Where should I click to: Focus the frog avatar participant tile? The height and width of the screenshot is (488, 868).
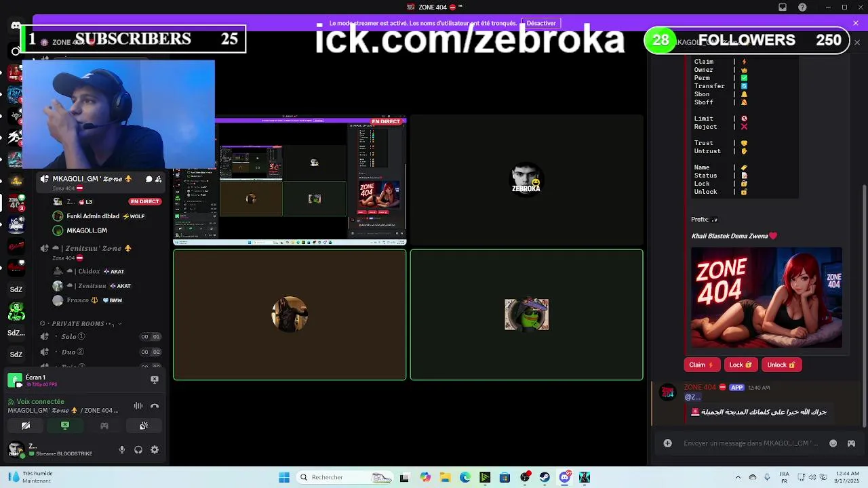point(526,314)
